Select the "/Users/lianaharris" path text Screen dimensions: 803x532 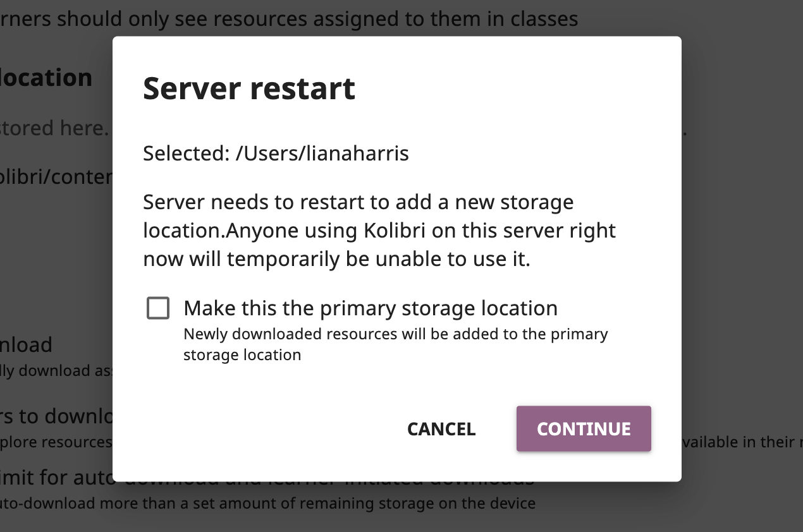click(276, 153)
